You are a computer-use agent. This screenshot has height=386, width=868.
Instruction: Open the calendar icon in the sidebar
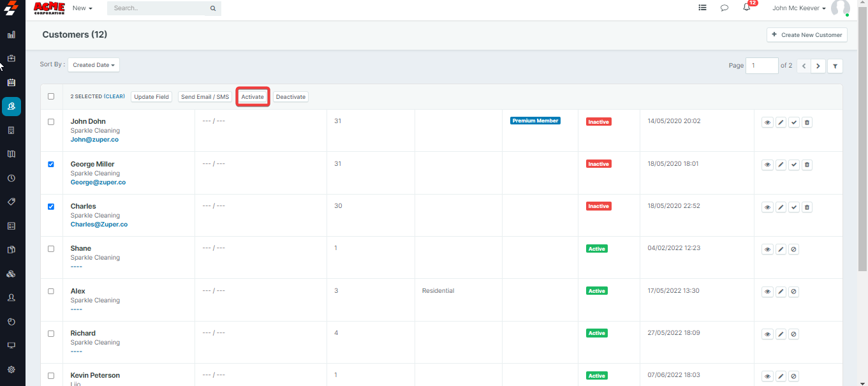[11, 82]
